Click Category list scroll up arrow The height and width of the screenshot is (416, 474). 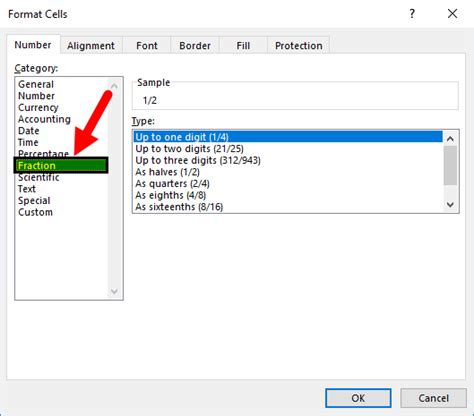point(114,86)
